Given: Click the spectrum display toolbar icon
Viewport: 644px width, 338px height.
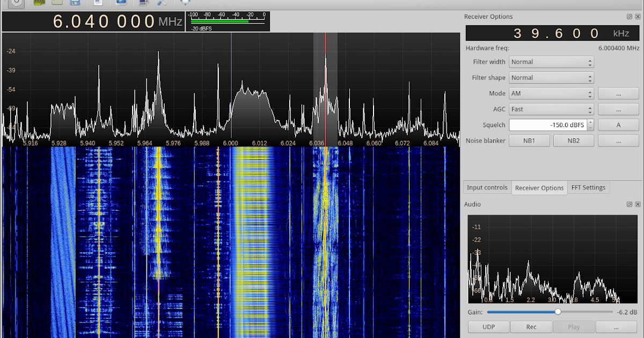Looking at the screenshot, I should pyautogui.click(x=120, y=3).
